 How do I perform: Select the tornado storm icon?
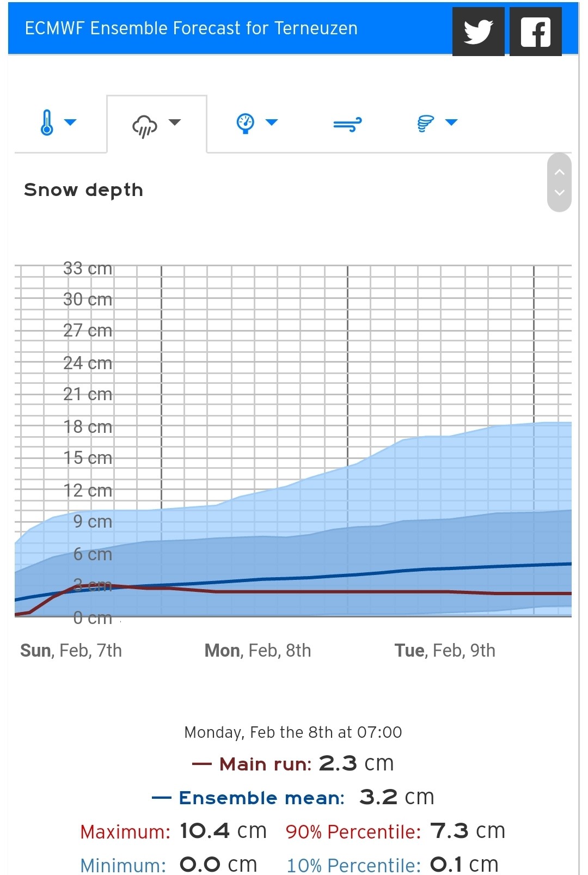[x=426, y=124]
